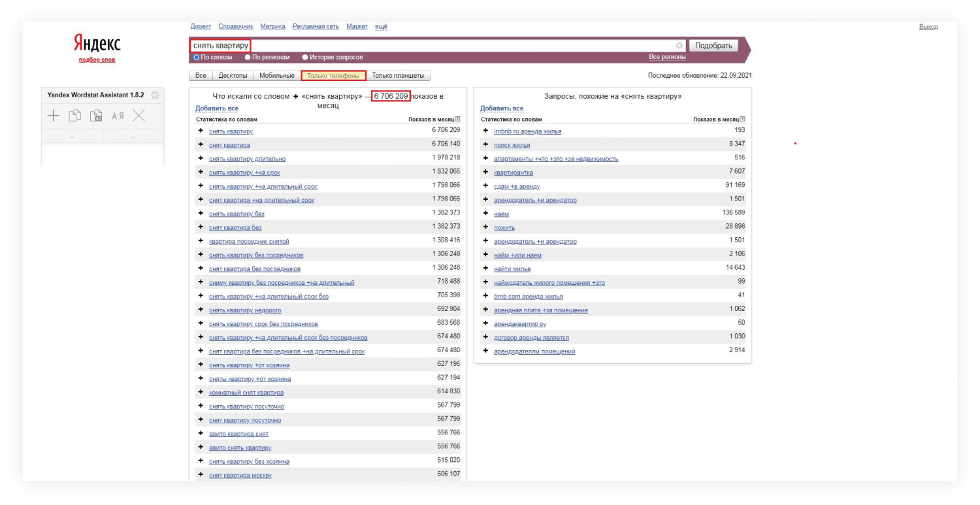Screen dimensions: 980x505
Task: Click plus next to 'комнатный снят квартира'
Action: (x=201, y=393)
